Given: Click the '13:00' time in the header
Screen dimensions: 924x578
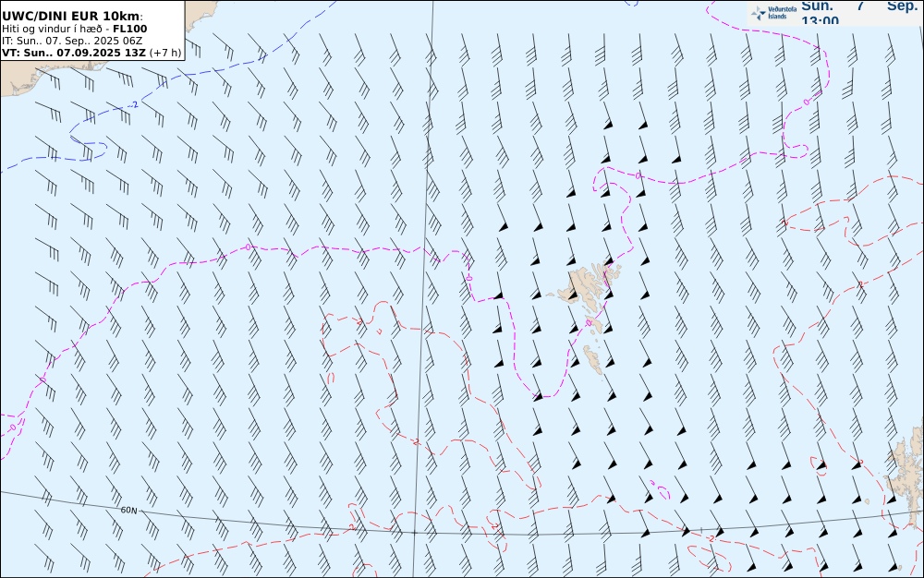Looking at the screenshot, I should 820,21.
